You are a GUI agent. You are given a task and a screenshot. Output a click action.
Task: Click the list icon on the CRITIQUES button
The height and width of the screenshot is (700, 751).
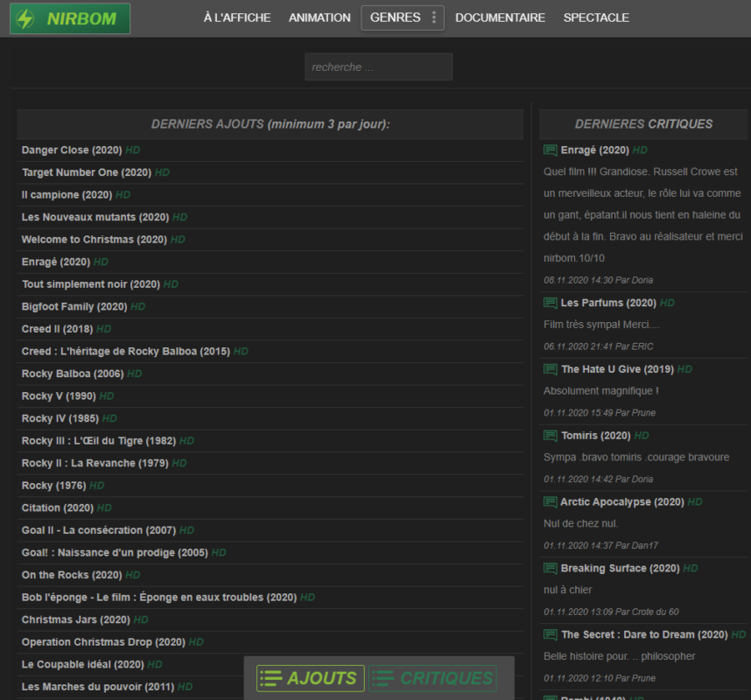click(x=383, y=678)
